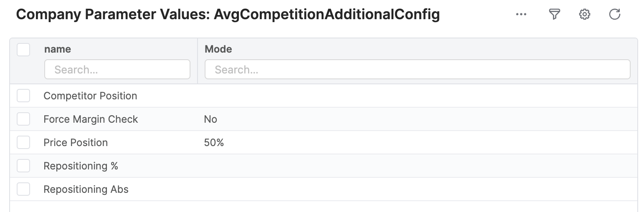Focus the name column search field
This screenshot has height=212, width=644.
[x=117, y=69]
